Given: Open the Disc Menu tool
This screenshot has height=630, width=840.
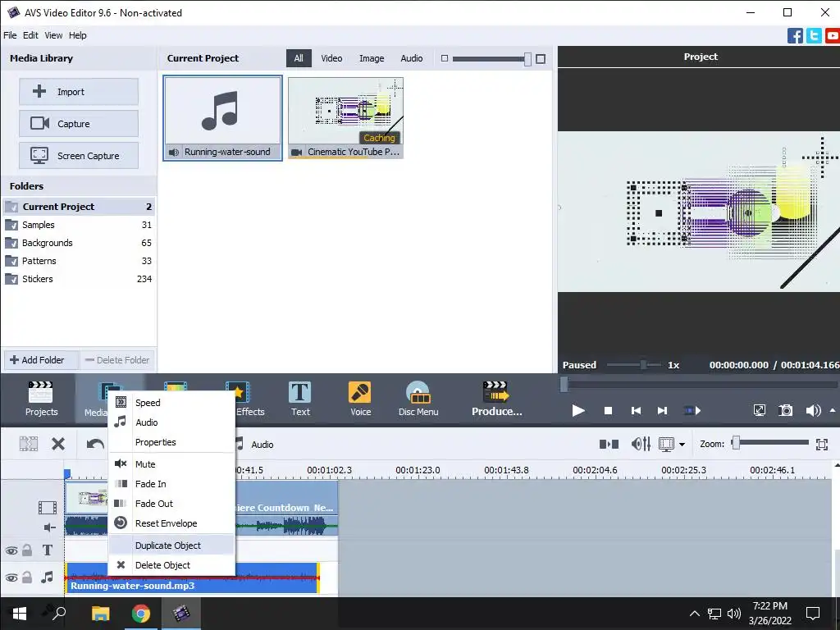Looking at the screenshot, I should 418,399.
